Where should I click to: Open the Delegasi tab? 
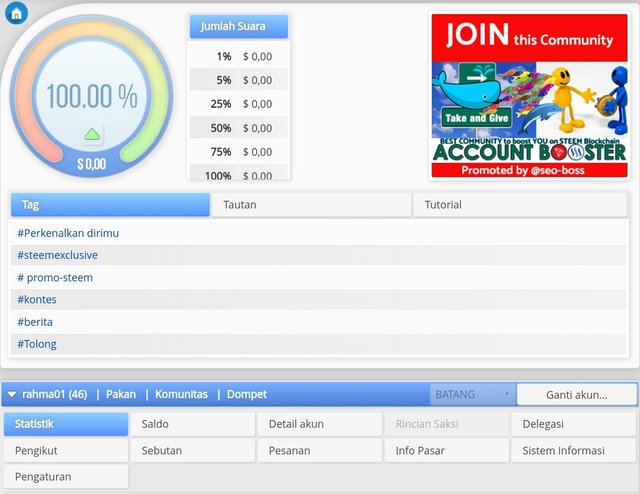point(573,424)
